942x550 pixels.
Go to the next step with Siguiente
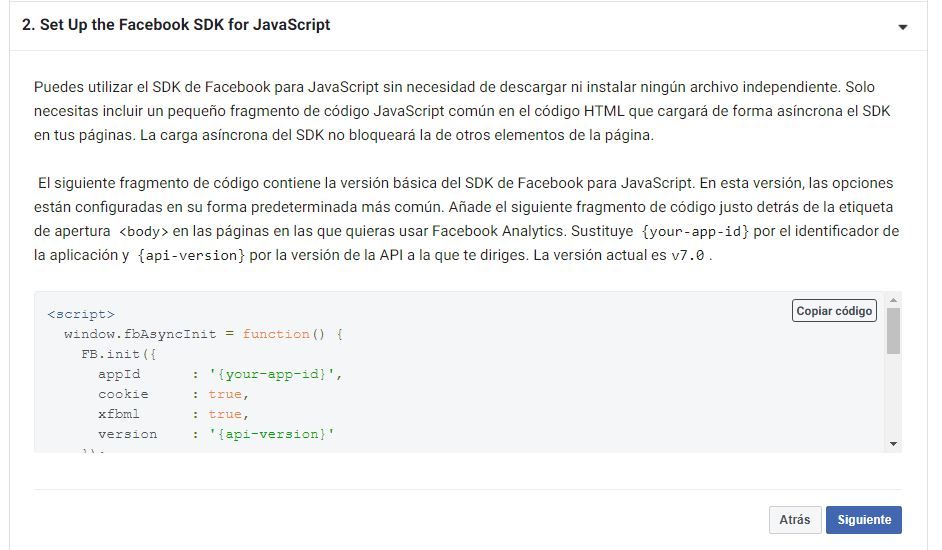click(864, 520)
